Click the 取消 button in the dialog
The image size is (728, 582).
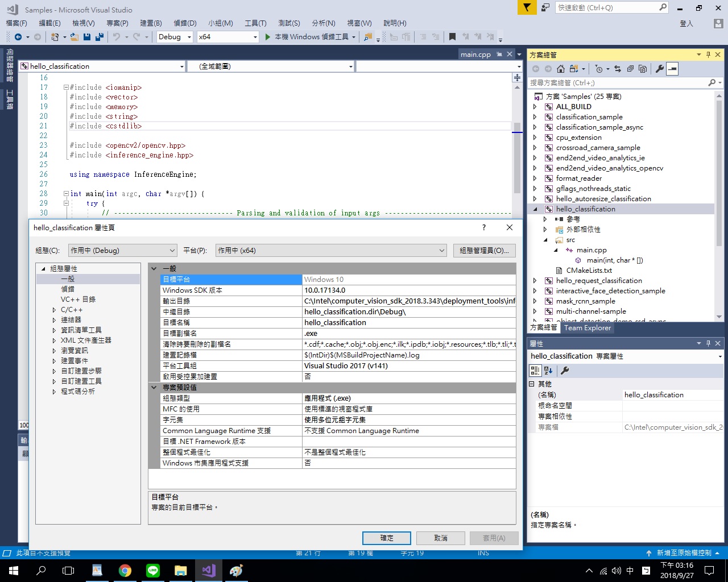(441, 538)
